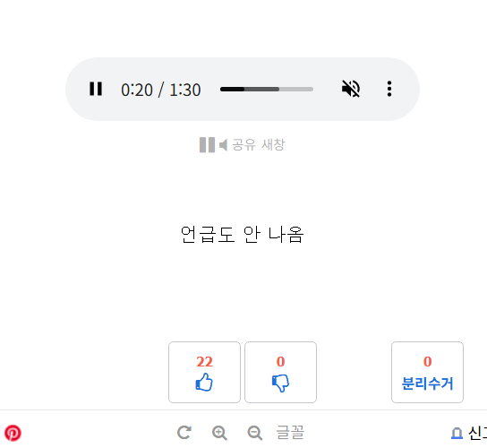This screenshot has width=487, height=448.
Task: Click the 분리수거 button
Action: click(427, 372)
